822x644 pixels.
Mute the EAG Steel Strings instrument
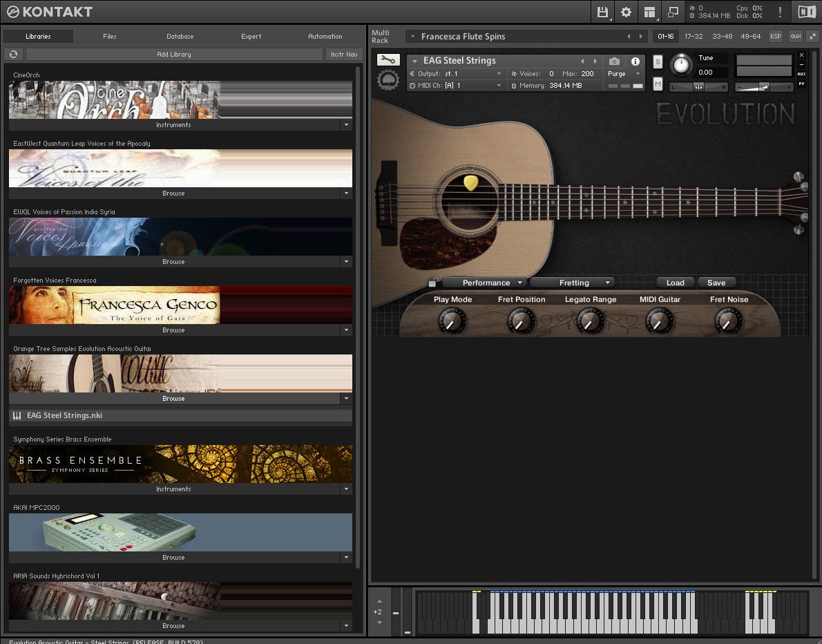click(x=658, y=84)
